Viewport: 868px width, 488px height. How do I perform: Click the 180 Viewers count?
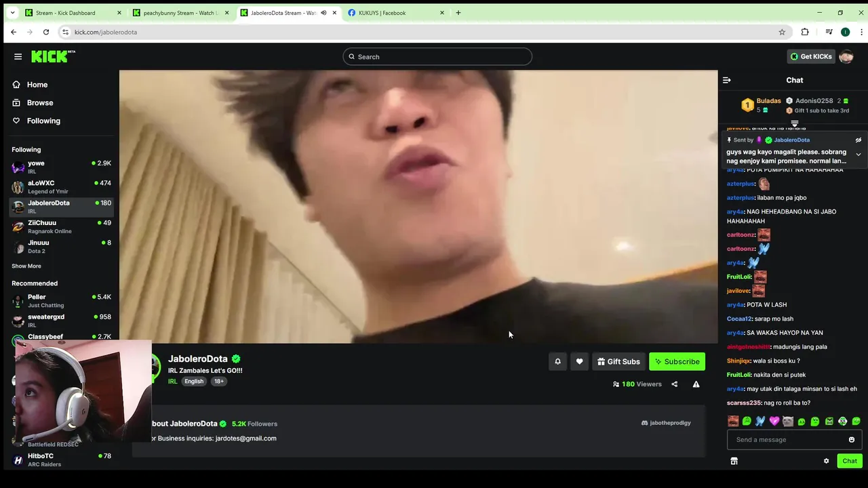point(637,384)
